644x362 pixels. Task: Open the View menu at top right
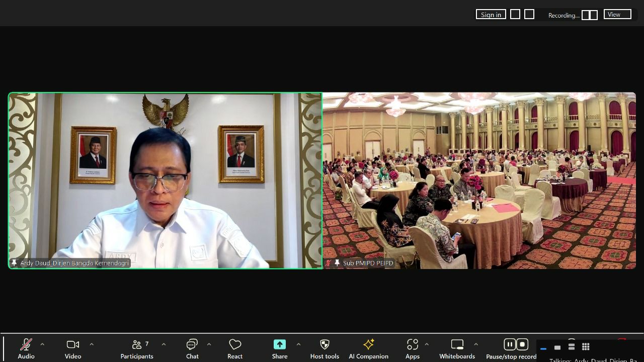(x=617, y=15)
